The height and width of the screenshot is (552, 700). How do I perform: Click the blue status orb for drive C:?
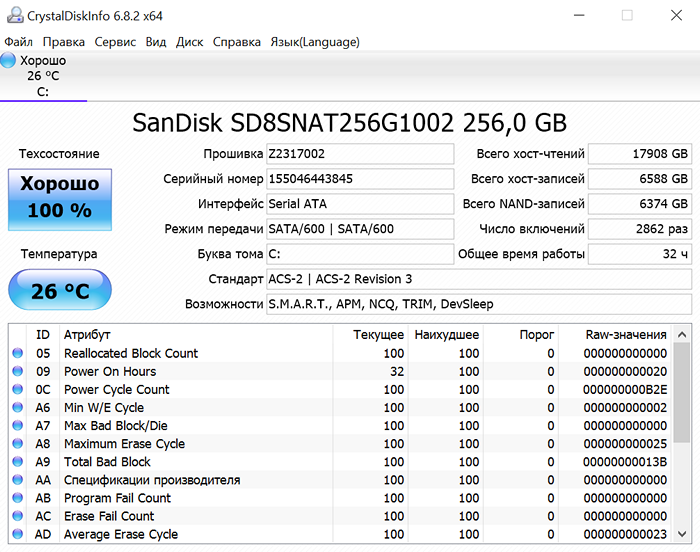coord(9,61)
